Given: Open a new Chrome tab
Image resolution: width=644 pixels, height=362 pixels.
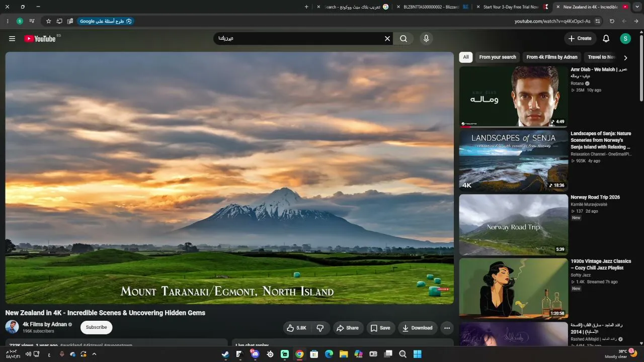Looking at the screenshot, I should (x=306, y=7).
